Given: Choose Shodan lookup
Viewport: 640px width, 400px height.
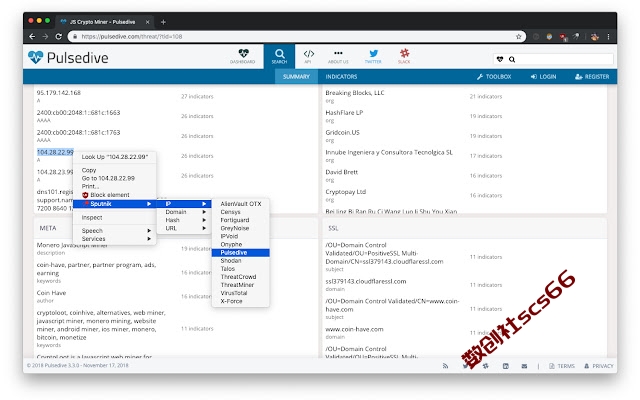Looking at the screenshot, I should click(240, 260).
